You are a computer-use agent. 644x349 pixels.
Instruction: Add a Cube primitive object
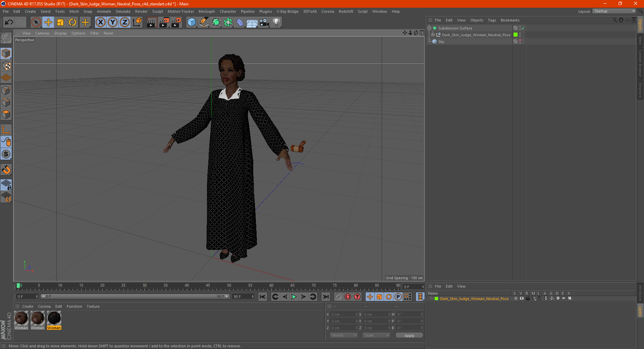click(192, 22)
